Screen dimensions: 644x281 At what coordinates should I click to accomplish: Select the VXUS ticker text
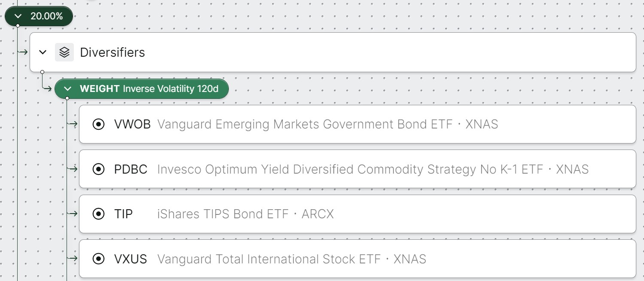pos(131,259)
